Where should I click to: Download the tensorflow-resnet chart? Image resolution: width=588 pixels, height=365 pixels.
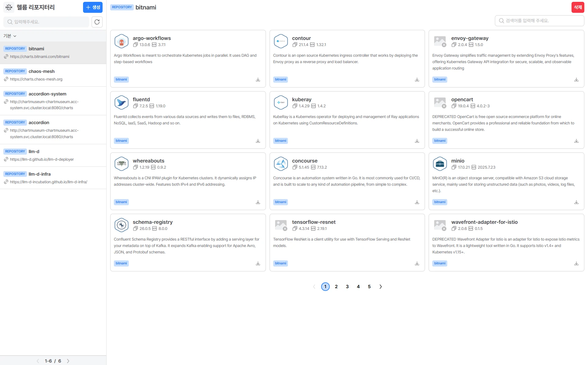(417, 263)
